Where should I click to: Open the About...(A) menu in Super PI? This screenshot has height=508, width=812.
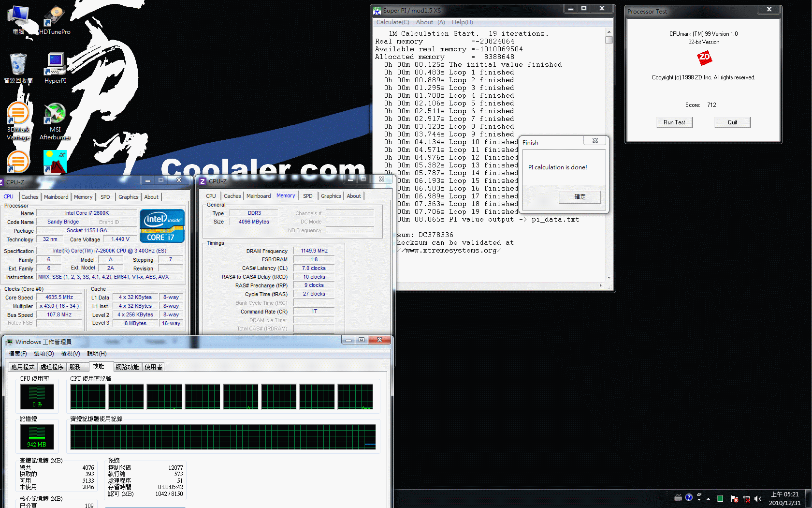430,22
